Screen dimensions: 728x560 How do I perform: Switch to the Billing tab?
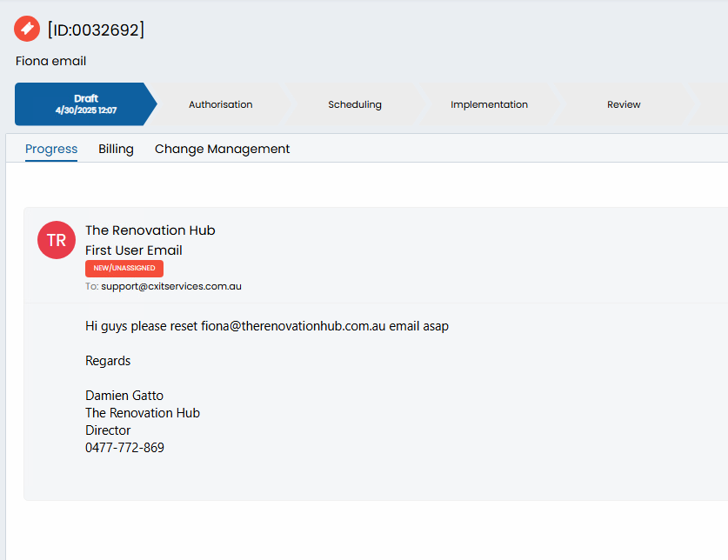pyautogui.click(x=116, y=149)
